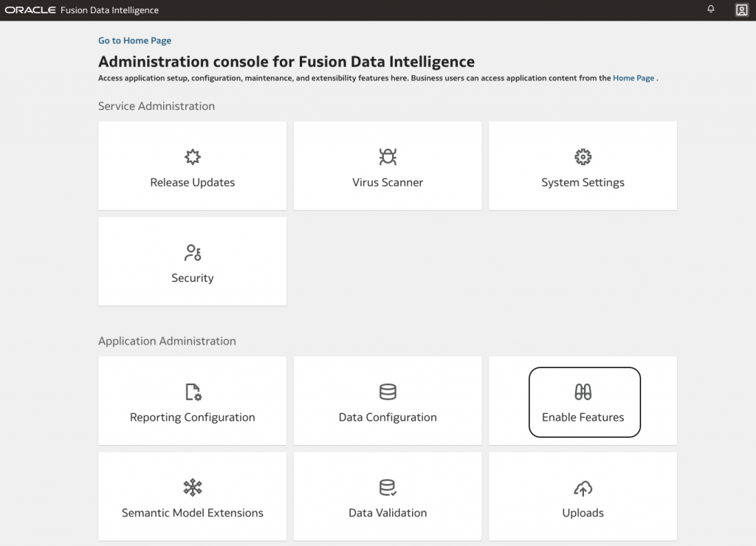Image resolution: width=756 pixels, height=546 pixels.
Task: Click the Oracle Fusion Data Intelligence logo
Action: tap(82, 10)
